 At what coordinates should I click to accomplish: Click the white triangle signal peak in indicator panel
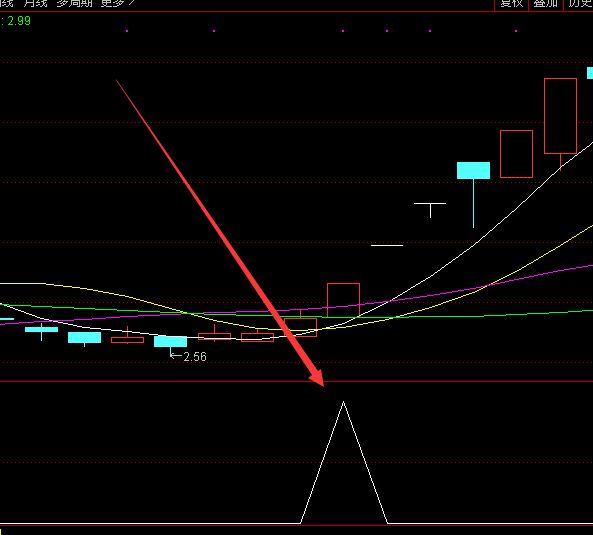(x=343, y=402)
